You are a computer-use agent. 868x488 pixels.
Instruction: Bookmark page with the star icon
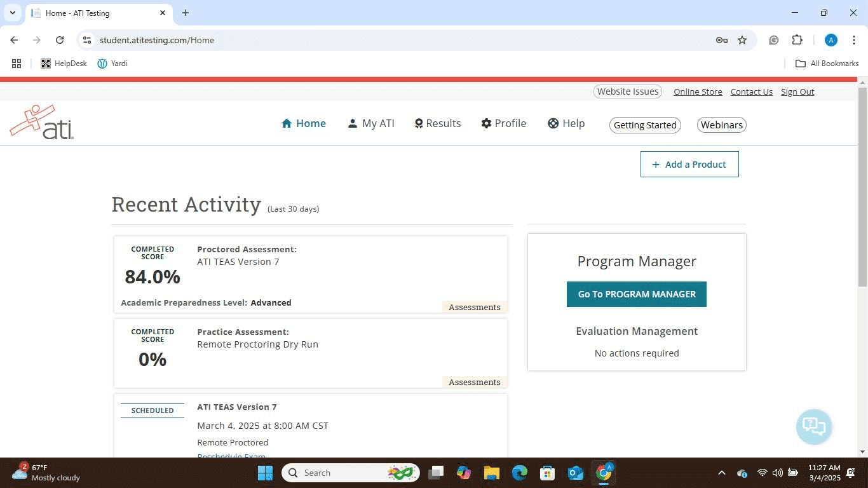tap(742, 40)
